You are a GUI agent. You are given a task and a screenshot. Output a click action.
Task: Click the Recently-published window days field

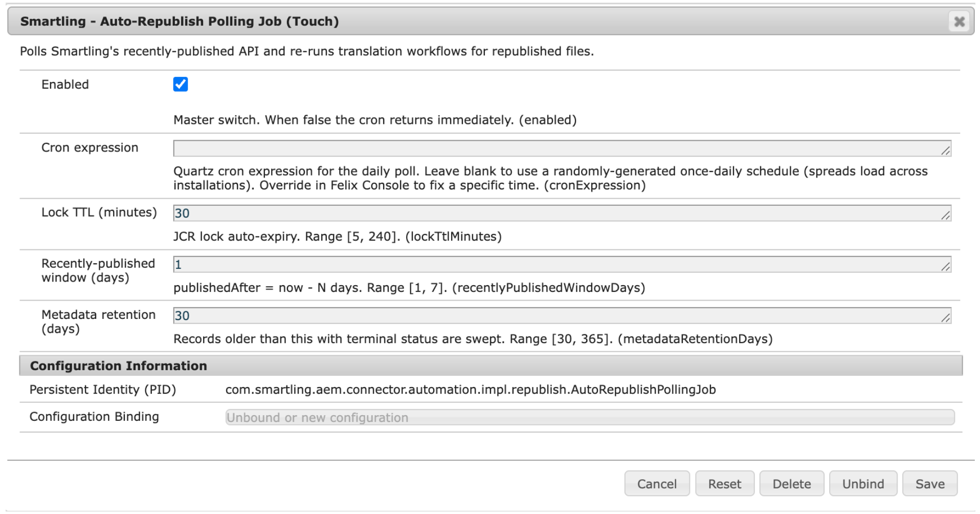pos(562,264)
